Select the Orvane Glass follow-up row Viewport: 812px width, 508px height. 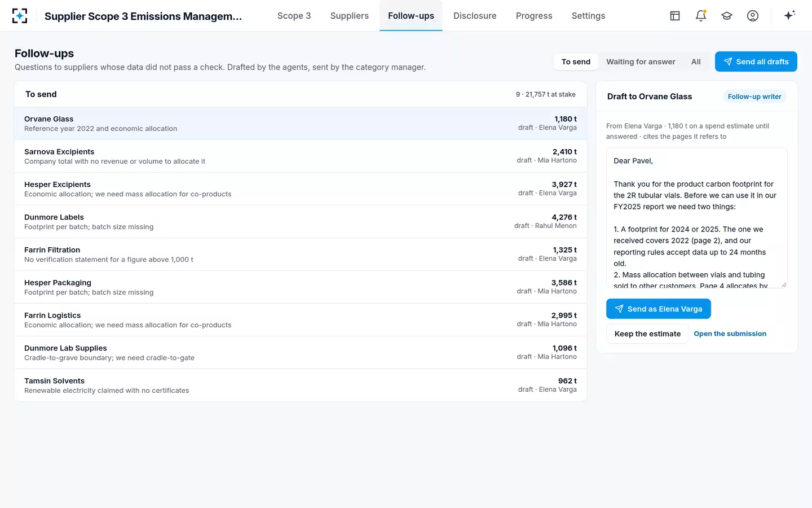point(301,124)
